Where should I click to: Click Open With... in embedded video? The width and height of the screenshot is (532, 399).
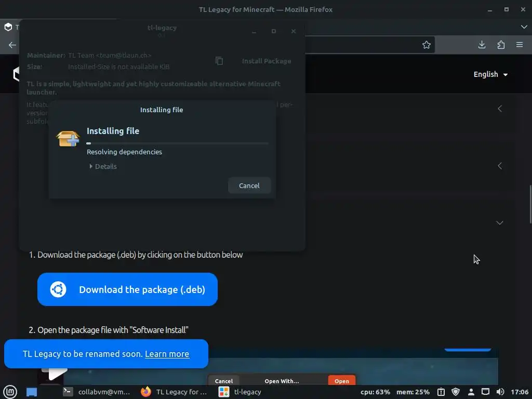[x=282, y=381]
